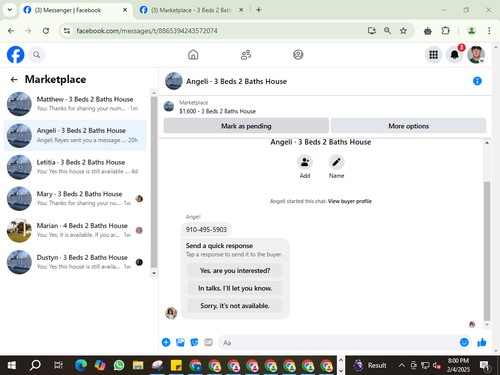Open Marian's 4 Beds 2 Baths chat
The image size is (500, 375).
[75, 230]
